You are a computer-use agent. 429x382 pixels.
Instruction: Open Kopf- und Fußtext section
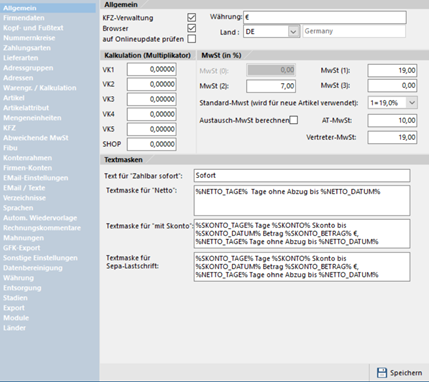[x=33, y=28]
